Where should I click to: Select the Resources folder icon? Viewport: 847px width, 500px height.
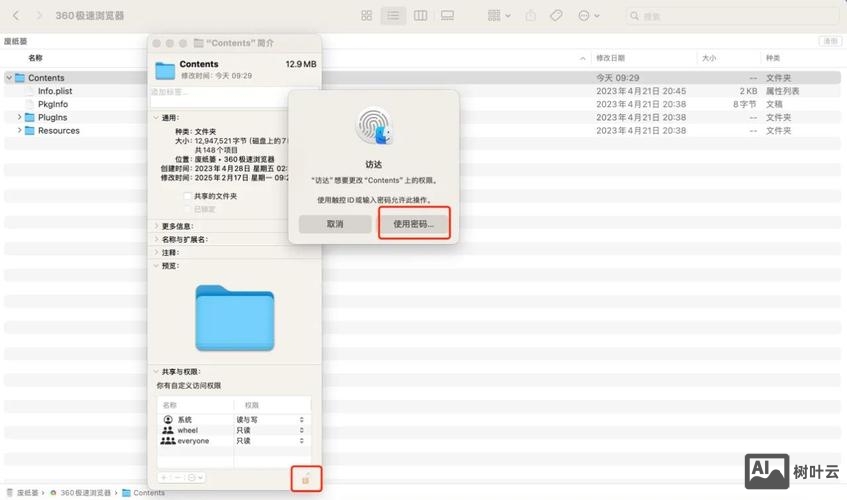(x=30, y=130)
